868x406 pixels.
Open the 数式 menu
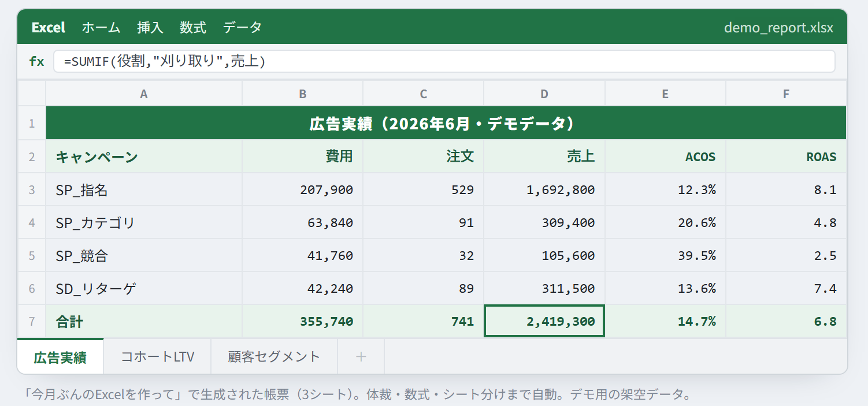coord(193,27)
